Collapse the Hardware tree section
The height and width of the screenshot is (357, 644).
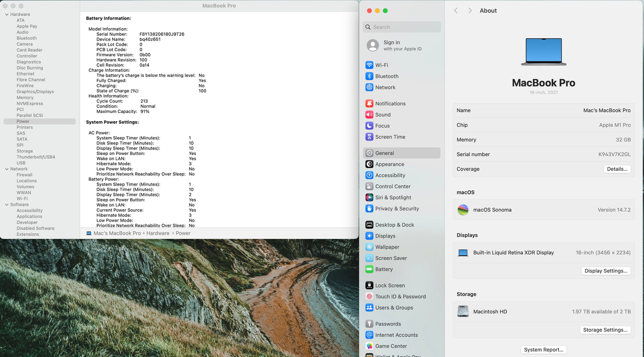coord(7,15)
